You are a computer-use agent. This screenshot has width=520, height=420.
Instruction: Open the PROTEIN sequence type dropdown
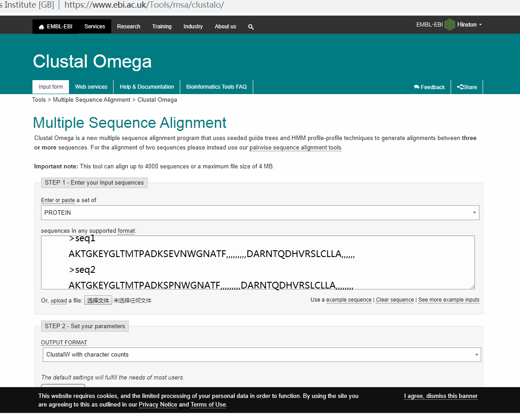[260, 212]
